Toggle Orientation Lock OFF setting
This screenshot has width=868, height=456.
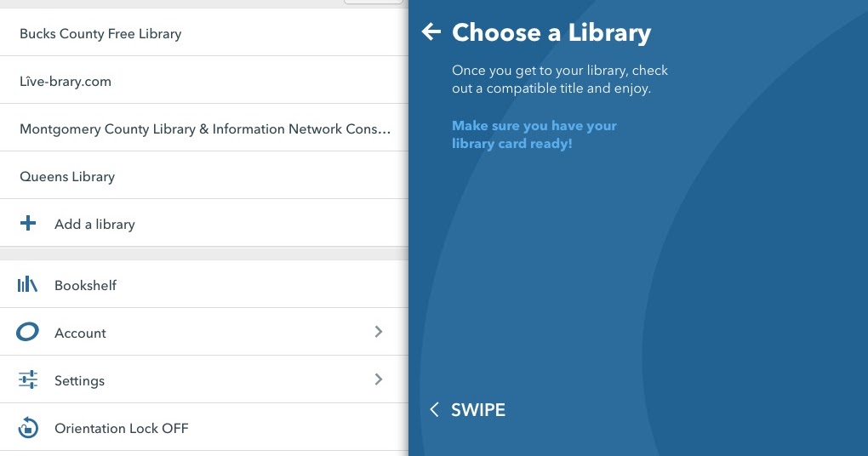click(121, 429)
